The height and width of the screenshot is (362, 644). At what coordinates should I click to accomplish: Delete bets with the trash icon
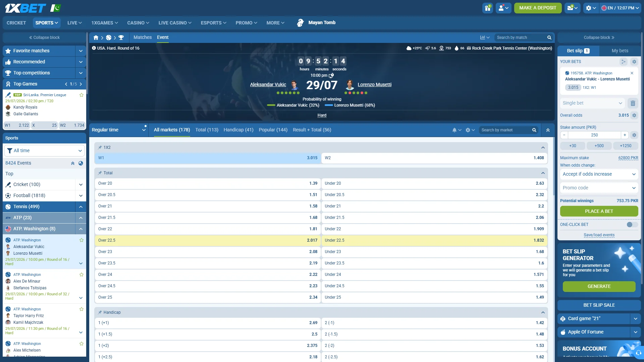pyautogui.click(x=633, y=103)
